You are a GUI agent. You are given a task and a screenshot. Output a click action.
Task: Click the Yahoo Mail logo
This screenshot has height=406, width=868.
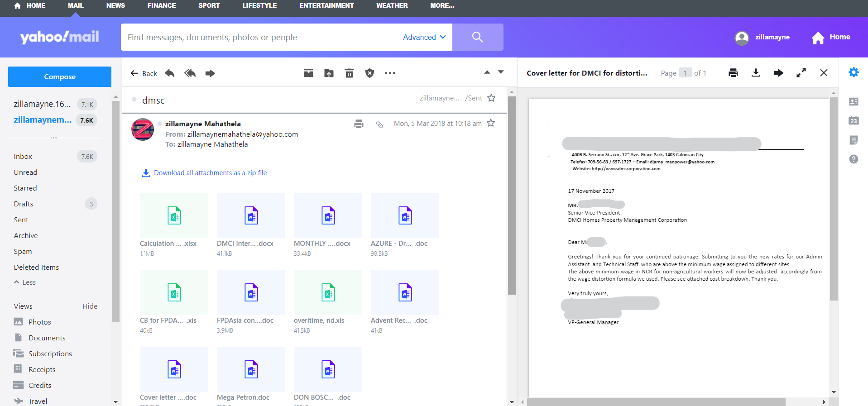coord(60,37)
